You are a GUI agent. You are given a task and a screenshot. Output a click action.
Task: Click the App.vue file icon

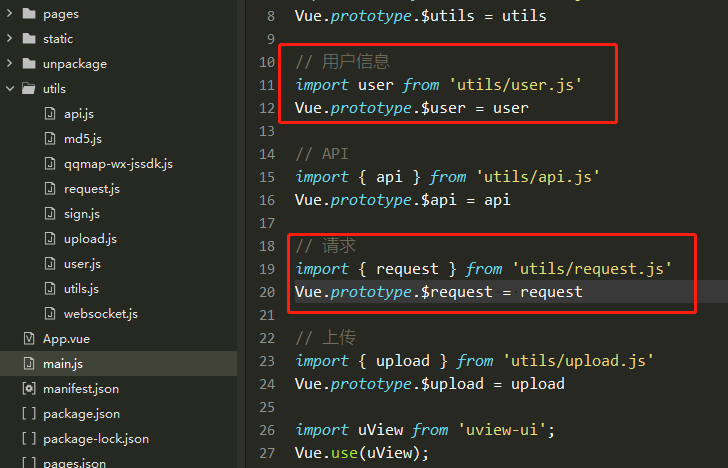pyautogui.click(x=29, y=338)
